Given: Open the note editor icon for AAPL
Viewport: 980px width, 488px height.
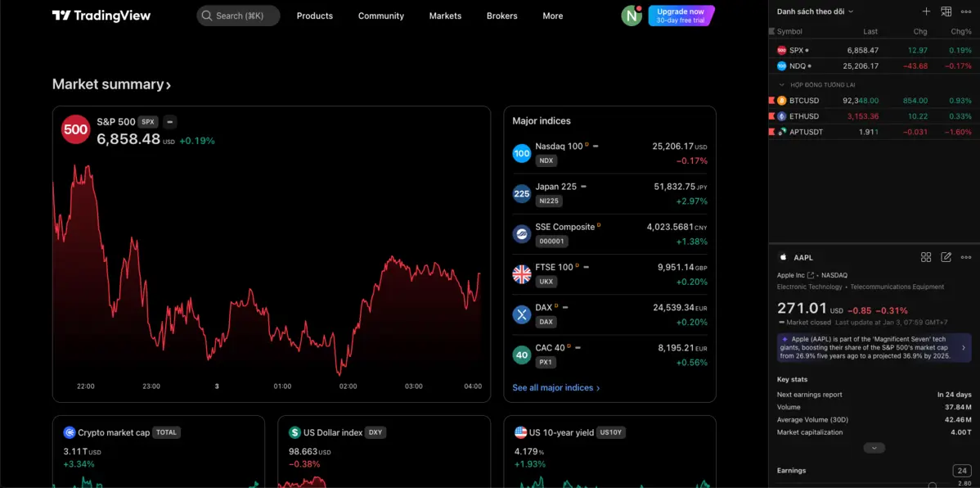Looking at the screenshot, I should tap(946, 256).
